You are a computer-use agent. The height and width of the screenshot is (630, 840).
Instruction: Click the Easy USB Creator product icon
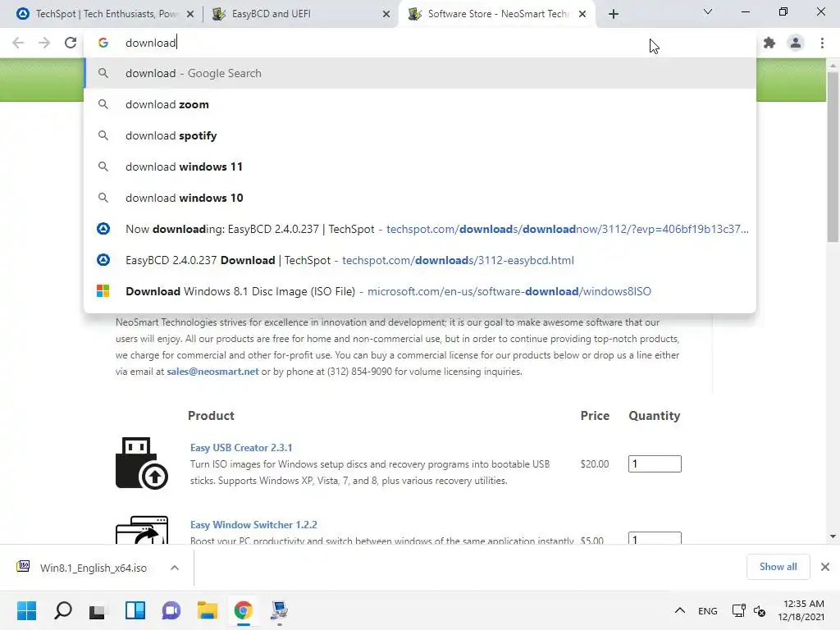click(141, 463)
